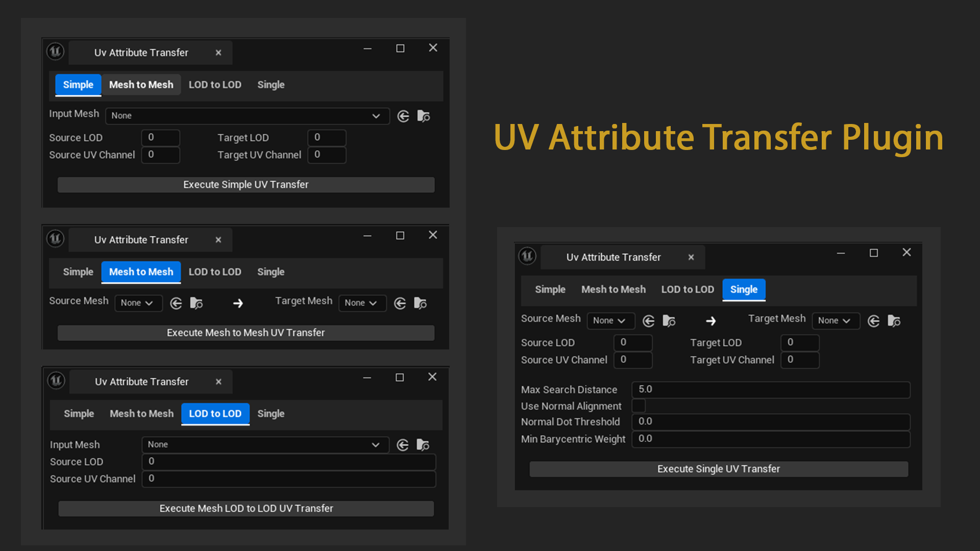Click Unreal logo icon in Single tab window
Viewport: 980px width, 551px height.
point(528,256)
